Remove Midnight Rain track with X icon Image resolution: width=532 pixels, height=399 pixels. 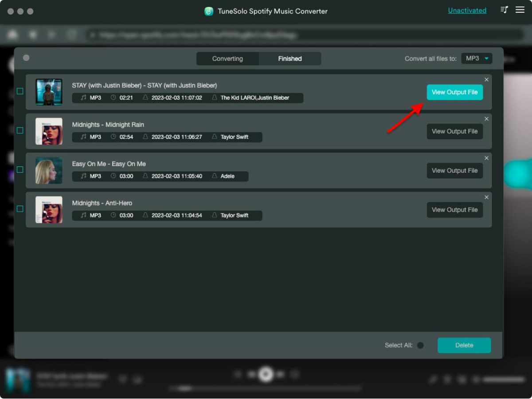point(486,119)
